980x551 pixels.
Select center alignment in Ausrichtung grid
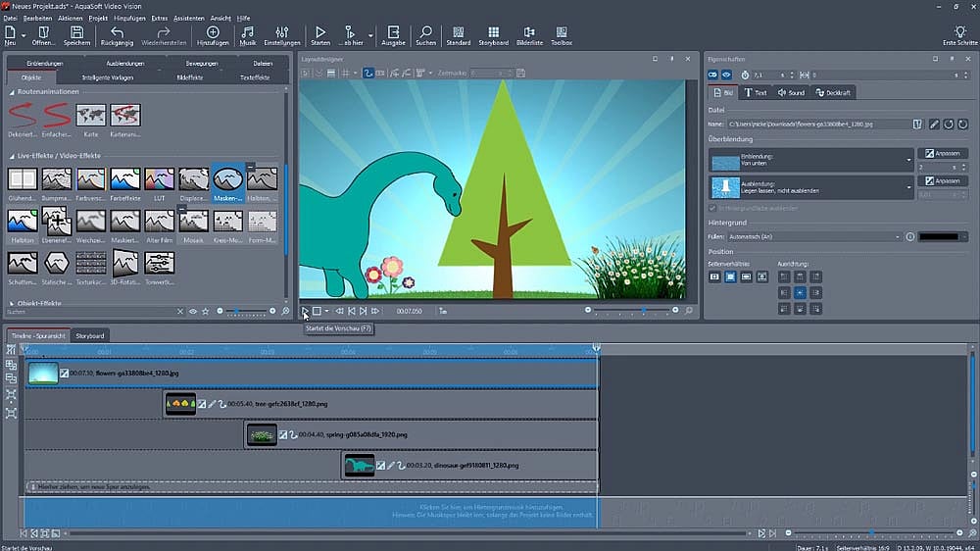coord(800,293)
